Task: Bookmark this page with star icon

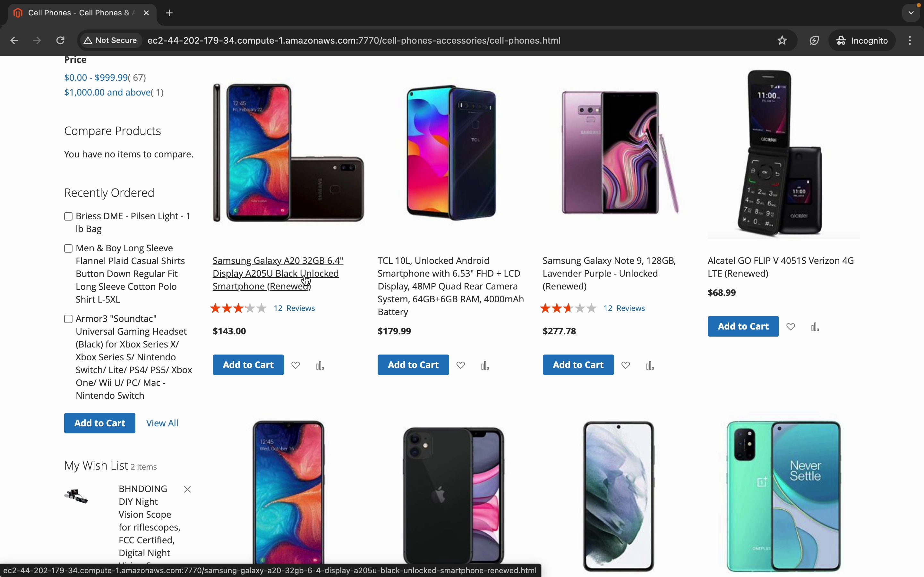Action: pos(782,40)
